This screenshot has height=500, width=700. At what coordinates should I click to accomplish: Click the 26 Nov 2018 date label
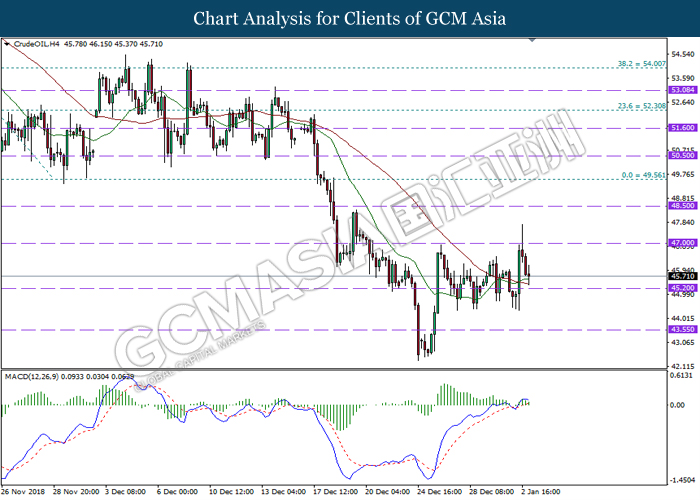[23, 492]
